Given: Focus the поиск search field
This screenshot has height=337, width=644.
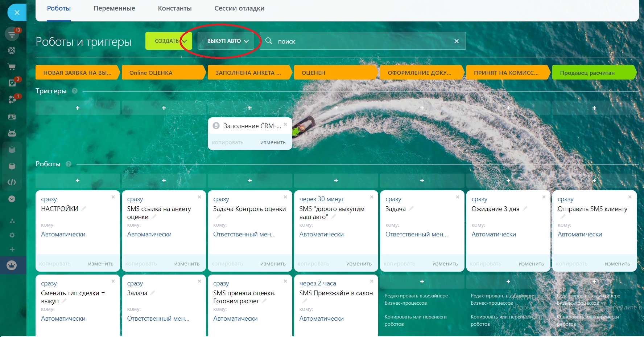Looking at the screenshot, I should [x=363, y=41].
